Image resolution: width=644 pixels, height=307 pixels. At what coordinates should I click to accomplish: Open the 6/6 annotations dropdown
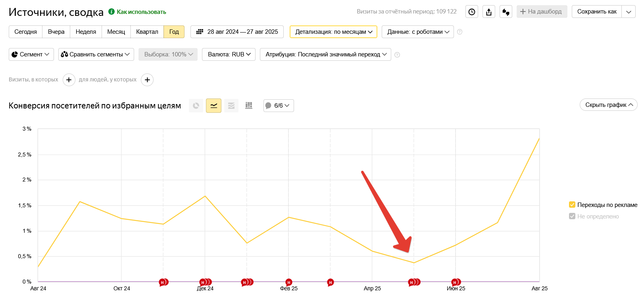279,106
